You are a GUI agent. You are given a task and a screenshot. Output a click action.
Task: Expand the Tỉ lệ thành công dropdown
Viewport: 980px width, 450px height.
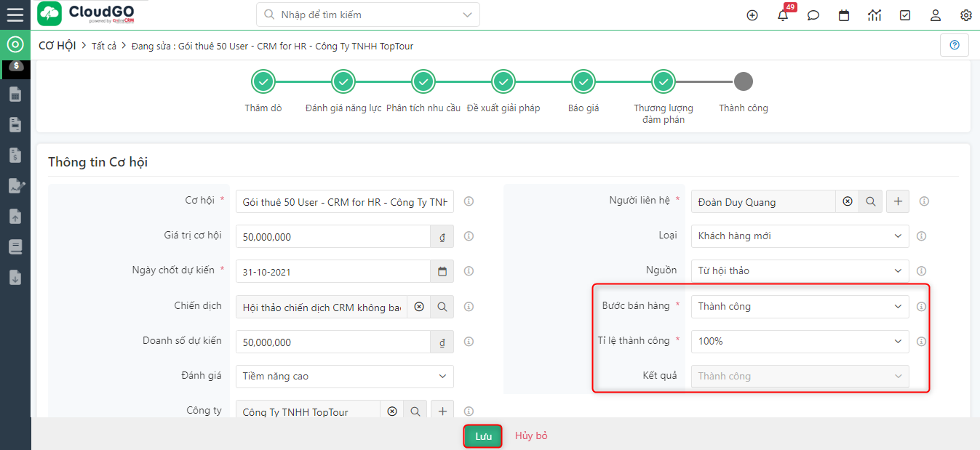799,341
